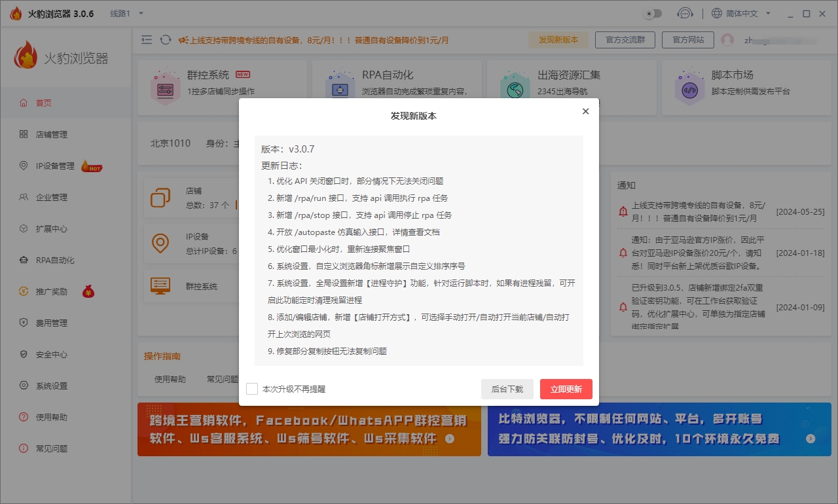Open 扩展中心 in the sidebar
Viewport: 838px width, 504px height.
tap(65, 228)
